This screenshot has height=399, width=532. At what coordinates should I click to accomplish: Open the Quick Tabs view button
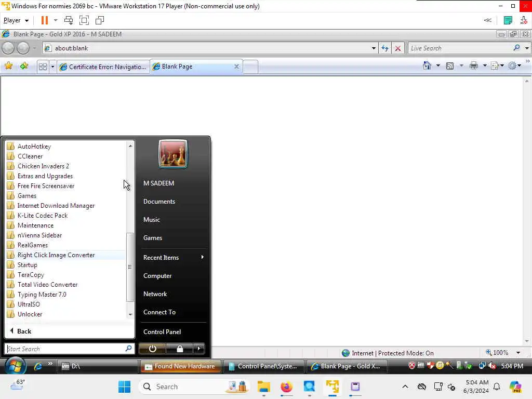[x=43, y=66]
